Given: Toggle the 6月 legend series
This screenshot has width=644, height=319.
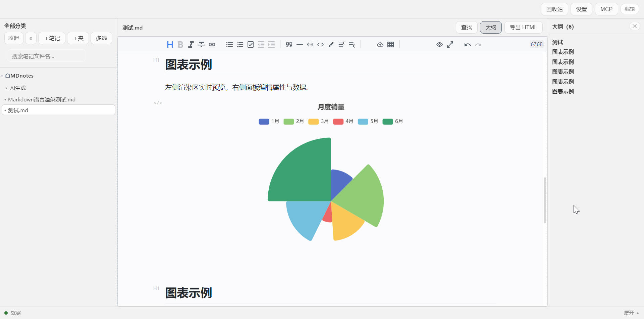Looking at the screenshot, I should pos(393,121).
